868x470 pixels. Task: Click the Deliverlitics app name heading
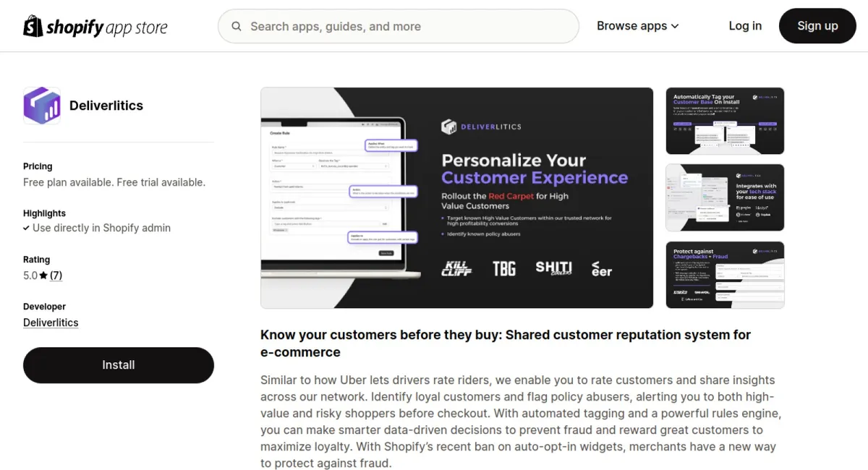[106, 106]
